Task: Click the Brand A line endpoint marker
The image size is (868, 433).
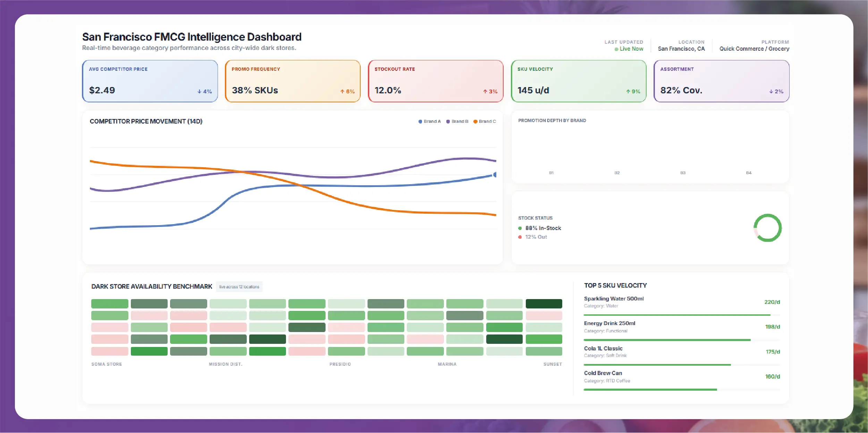Action: click(x=495, y=175)
